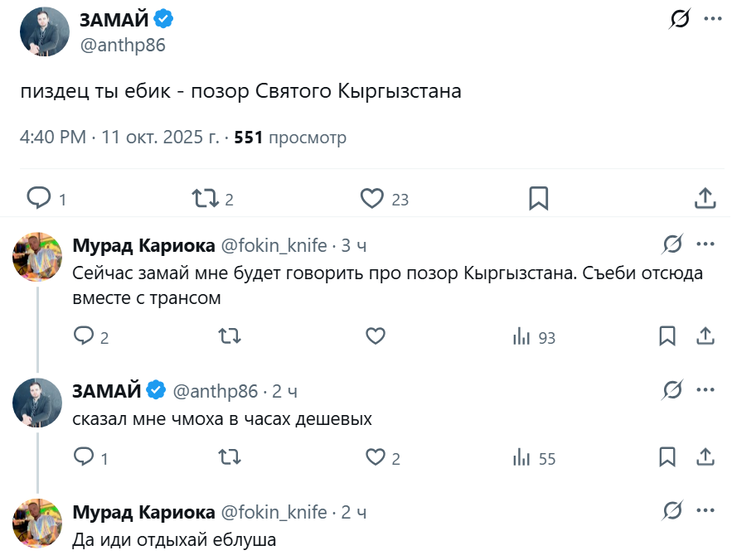Viewport: 732px width, 560px height.
Task: Open more options on the last reply
Action: click(705, 512)
